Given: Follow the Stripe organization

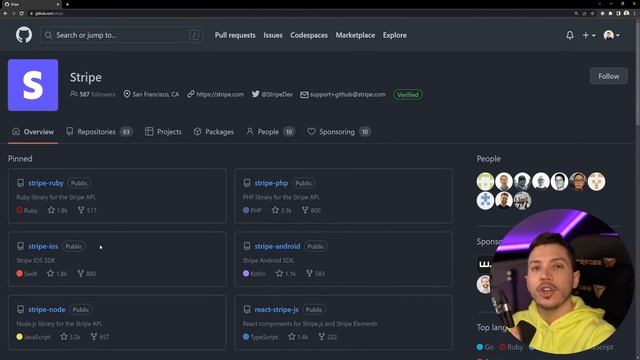Looking at the screenshot, I should [609, 76].
